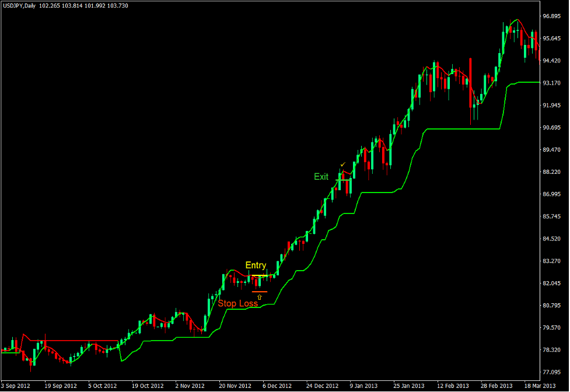
Task: Click the 28 Feb 2013 date label
Action: click(x=496, y=386)
